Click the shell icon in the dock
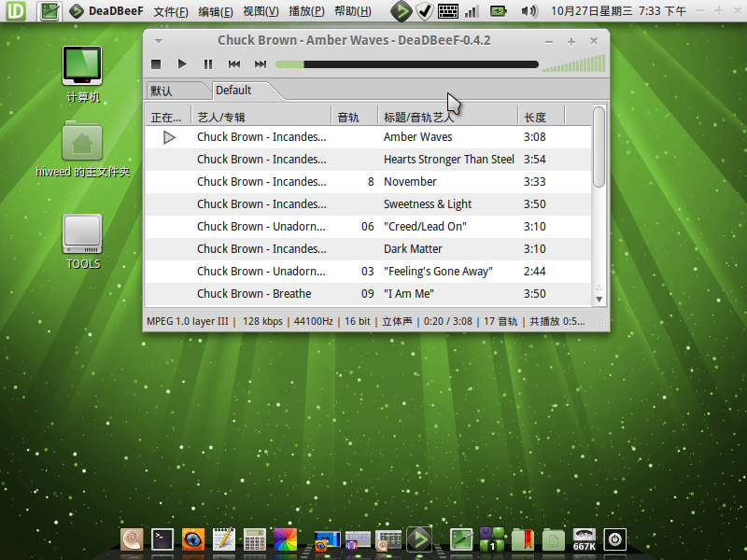747x560 pixels. [x=132, y=539]
